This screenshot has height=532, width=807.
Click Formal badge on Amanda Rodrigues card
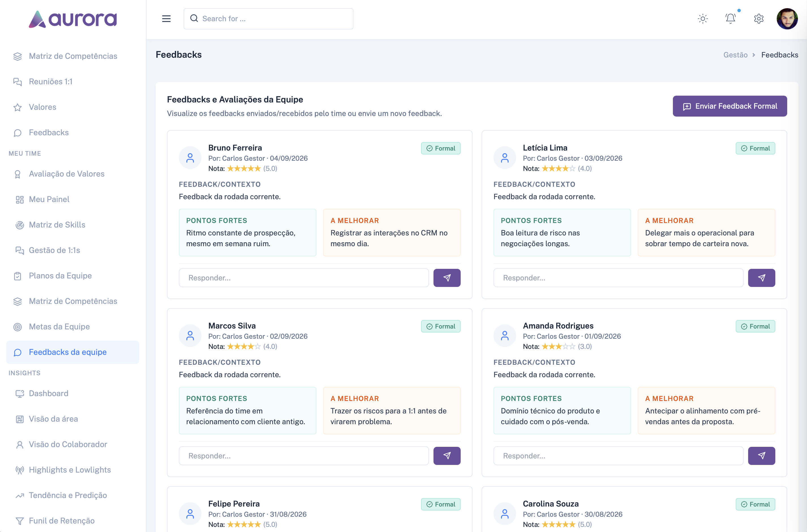pos(755,326)
